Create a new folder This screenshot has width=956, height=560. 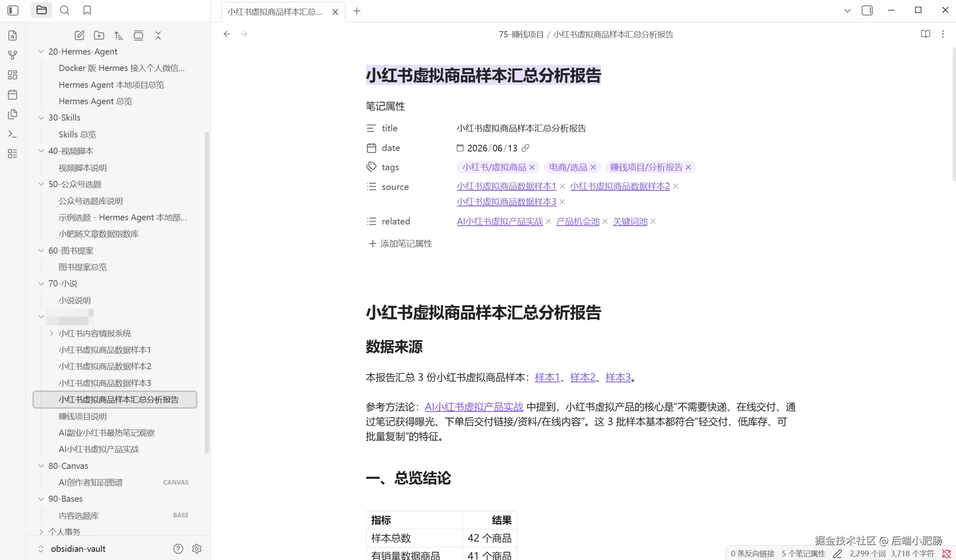pos(99,35)
